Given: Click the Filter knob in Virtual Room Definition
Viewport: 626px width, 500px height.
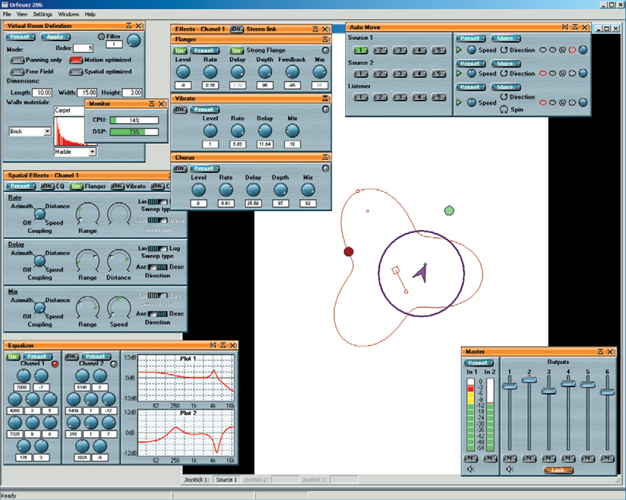Looking at the screenshot, I should (x=134, y=40).
